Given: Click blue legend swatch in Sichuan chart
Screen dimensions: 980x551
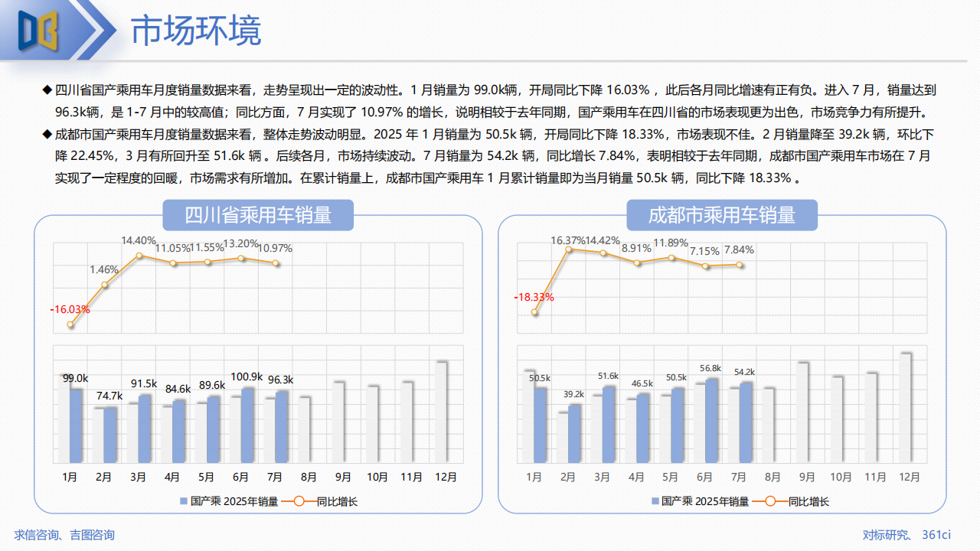Looking at the screenshot, I should (x=183, y=501).
